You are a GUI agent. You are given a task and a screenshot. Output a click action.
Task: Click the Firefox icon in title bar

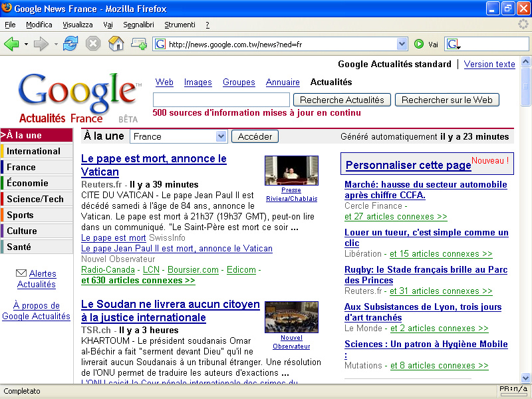point(7,7)
